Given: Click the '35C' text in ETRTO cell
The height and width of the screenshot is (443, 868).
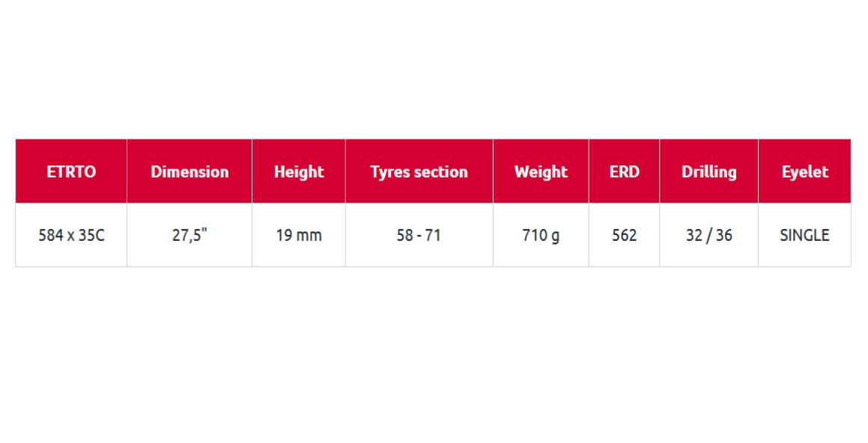Looking at the screenshot, I should click(91, 235).
